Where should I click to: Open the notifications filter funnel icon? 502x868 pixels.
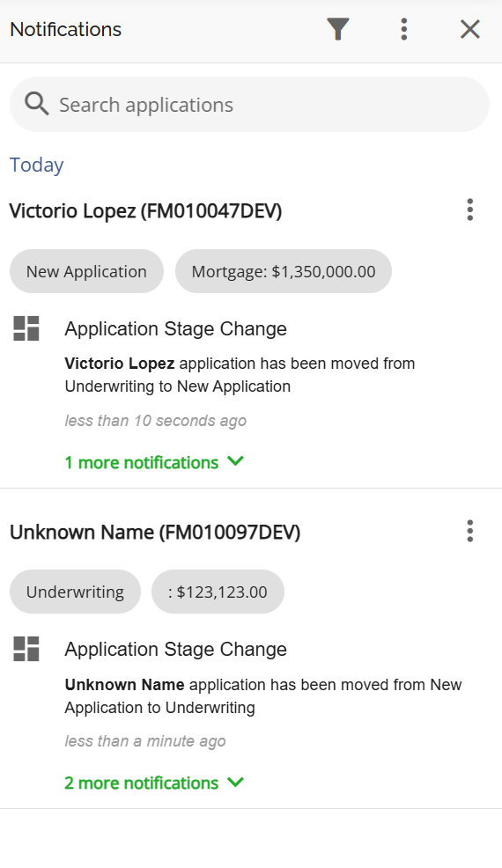(x=338, y=29)
